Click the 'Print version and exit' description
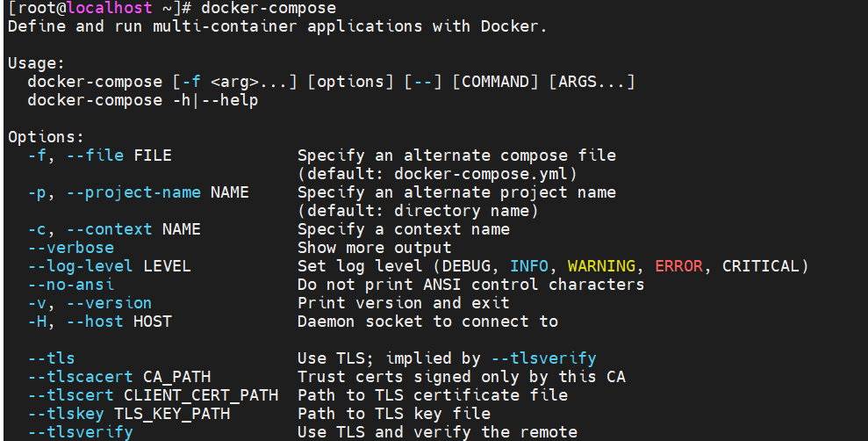The image size is (868, 441). point(404,303)
